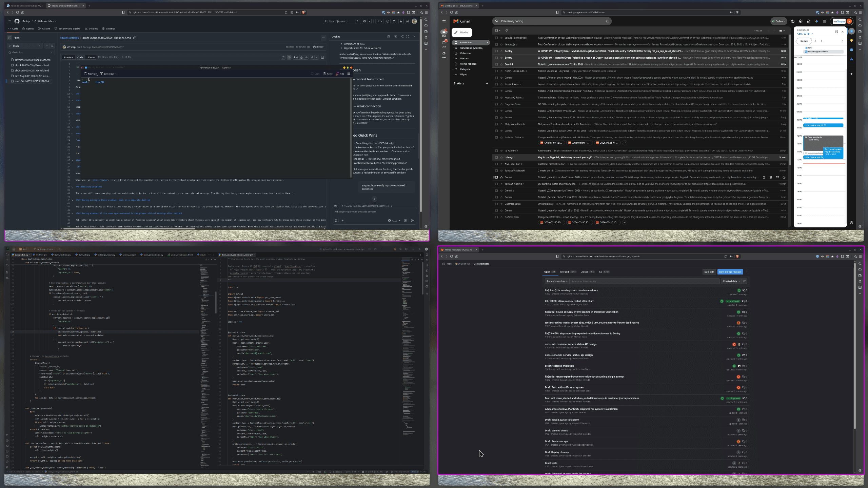Click the GitHub logo in the GitHub window

[17, 21]
